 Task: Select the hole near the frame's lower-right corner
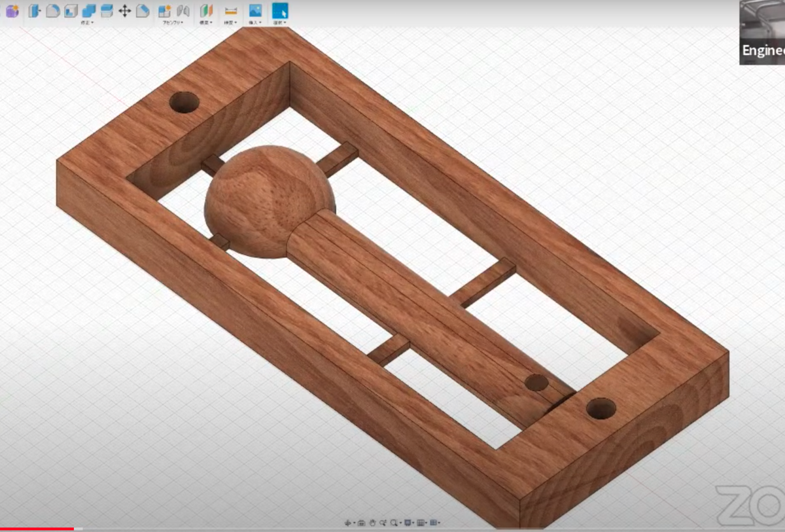click(601, 408)
